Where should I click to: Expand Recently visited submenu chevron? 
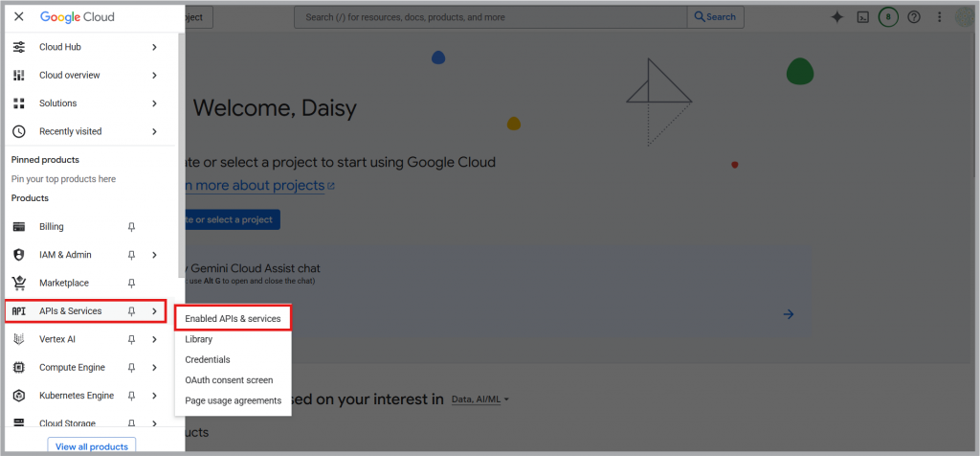[154, 131]
